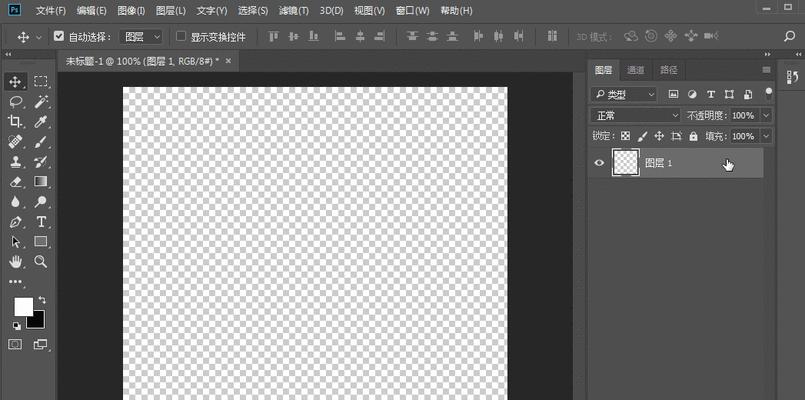
Task: Select the Blur tool
Action: pyautogui.click(x=15, y=202)
